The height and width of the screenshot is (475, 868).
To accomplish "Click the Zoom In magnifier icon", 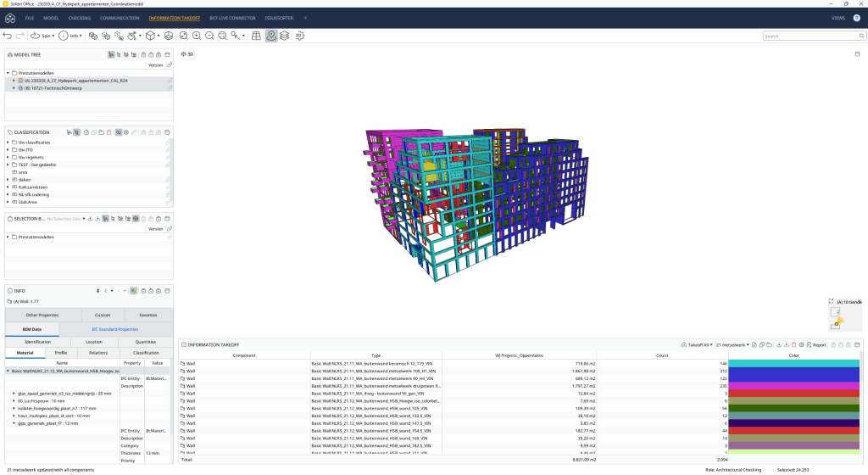I will (x=197, y=36).
